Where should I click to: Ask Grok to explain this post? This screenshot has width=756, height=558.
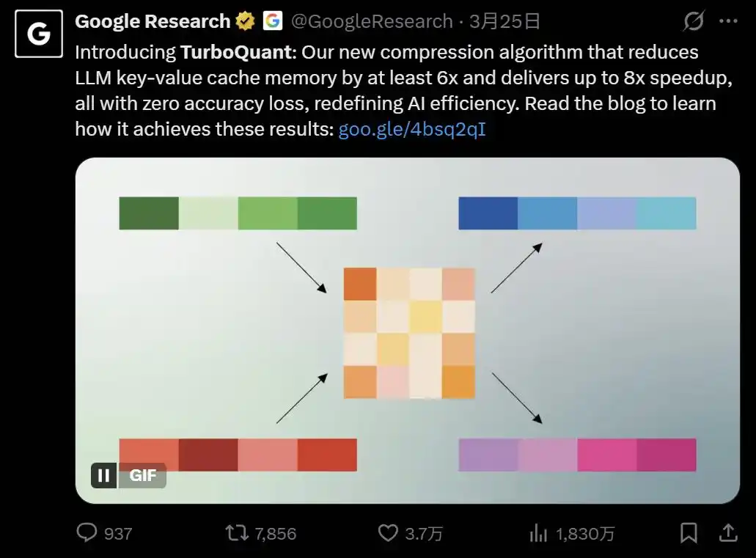tap(692, 22)
